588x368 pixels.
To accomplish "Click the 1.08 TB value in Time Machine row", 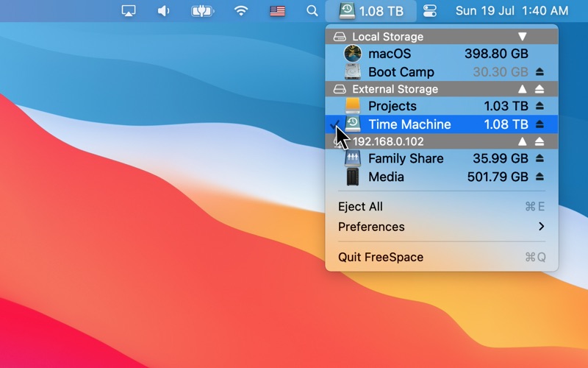I will tap(506, 124).
